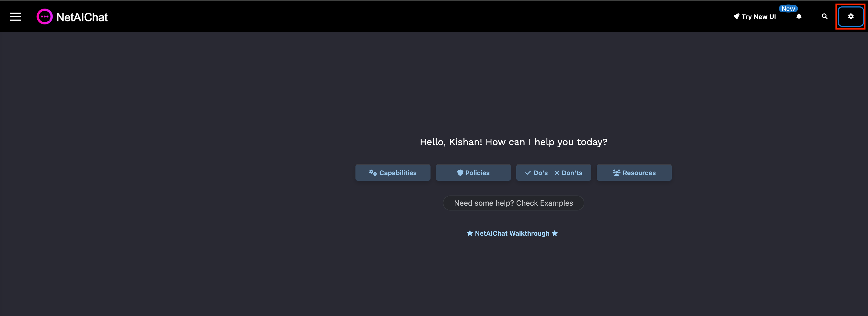The height and width of the screenshot is (316, 868).
Task: Open the search magnifier icon
Action: (x=825, y=17)
